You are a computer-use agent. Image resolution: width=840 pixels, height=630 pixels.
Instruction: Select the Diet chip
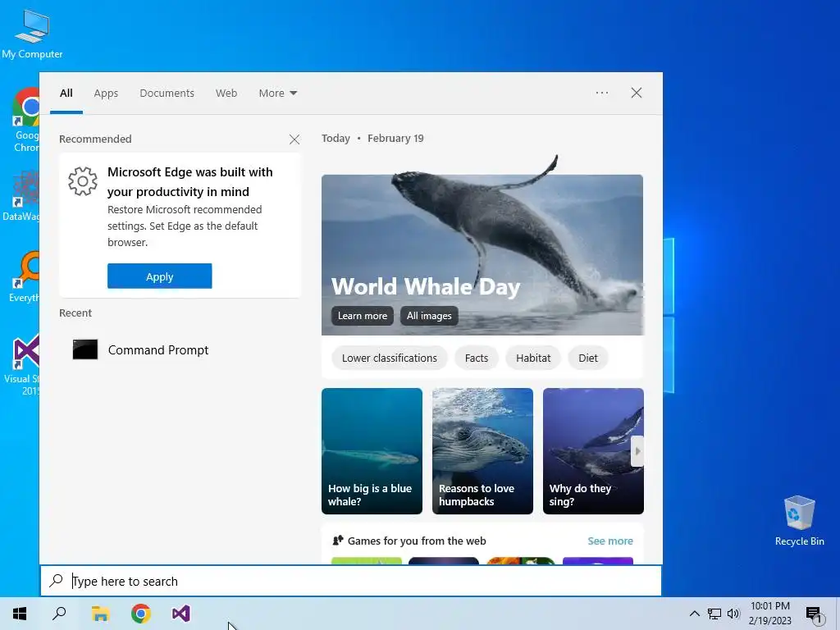(587, 358)
